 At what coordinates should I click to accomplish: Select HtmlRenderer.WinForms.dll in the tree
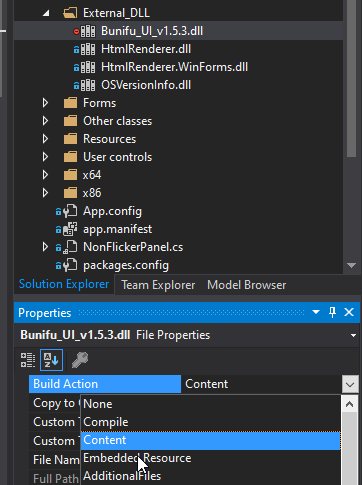[x=174, y=67]
